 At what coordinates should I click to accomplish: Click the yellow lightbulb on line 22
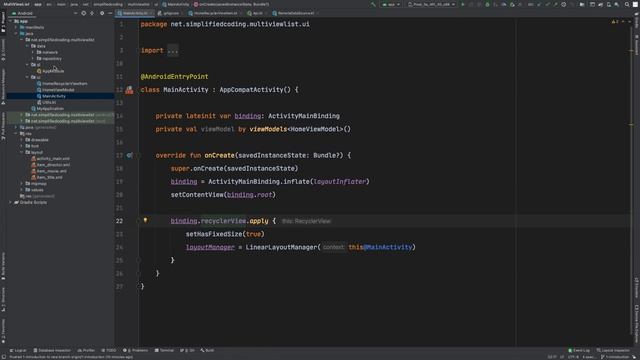(145, 220)
